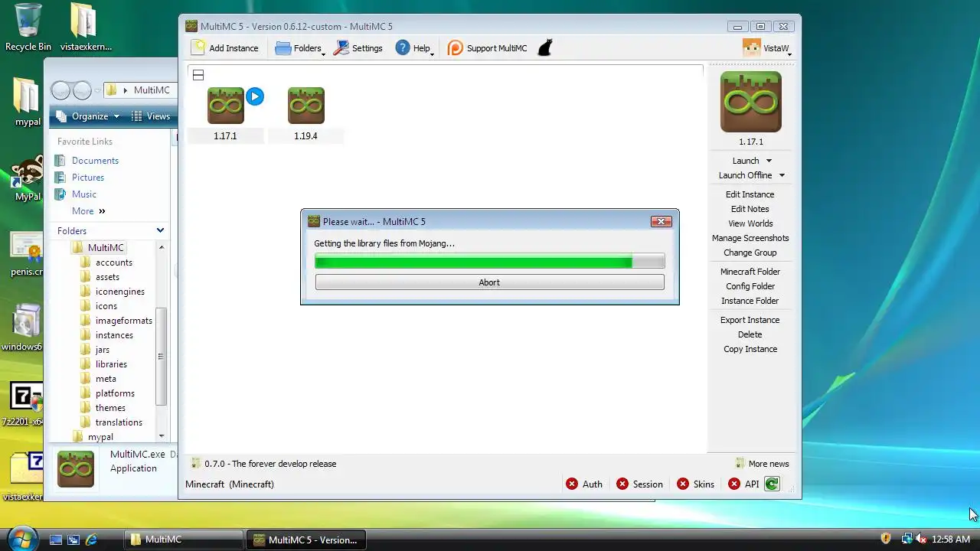Screen dimensions: 980x551
Task: Open the Minecraft Folder
Action: [x=750, y=272]
